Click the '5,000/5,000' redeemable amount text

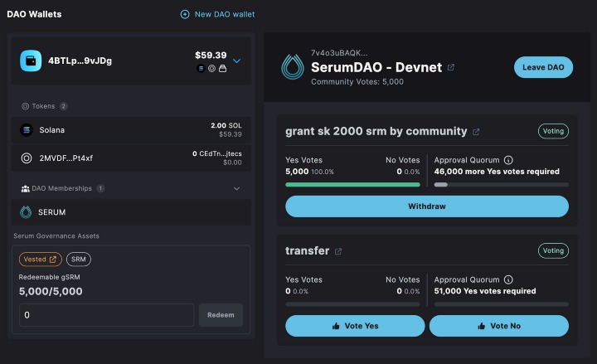point(51,291)
